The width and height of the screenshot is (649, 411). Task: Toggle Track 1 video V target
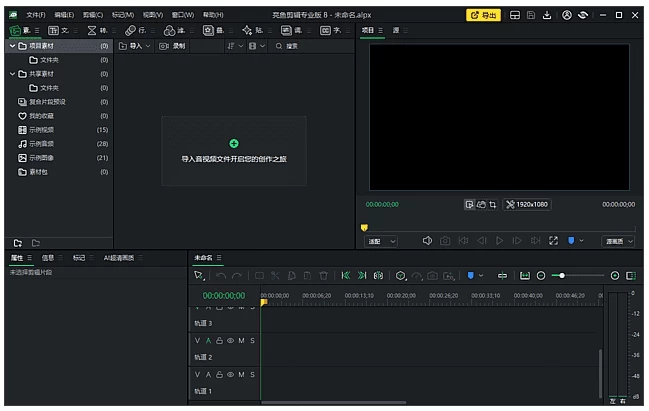point(197,375)
